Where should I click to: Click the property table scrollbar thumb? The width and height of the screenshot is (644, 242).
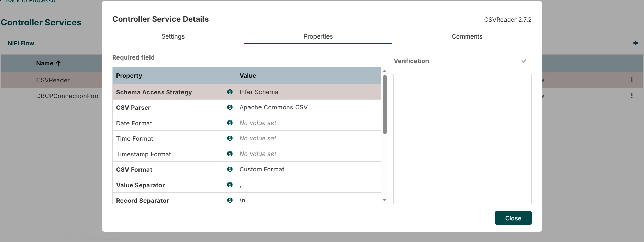coord(385,104)
